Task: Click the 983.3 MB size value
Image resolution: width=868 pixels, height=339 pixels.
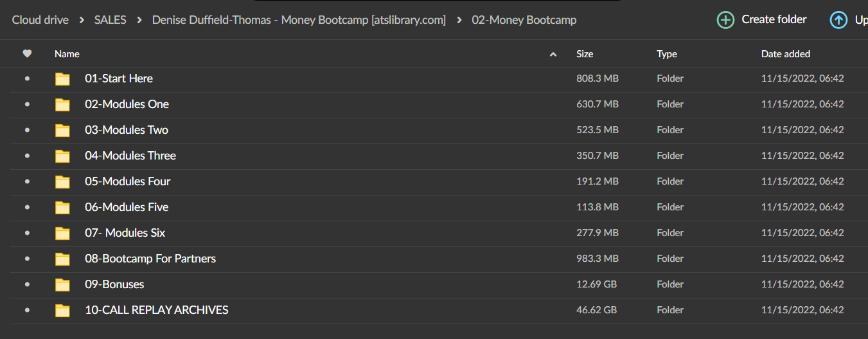Action: 598,259
